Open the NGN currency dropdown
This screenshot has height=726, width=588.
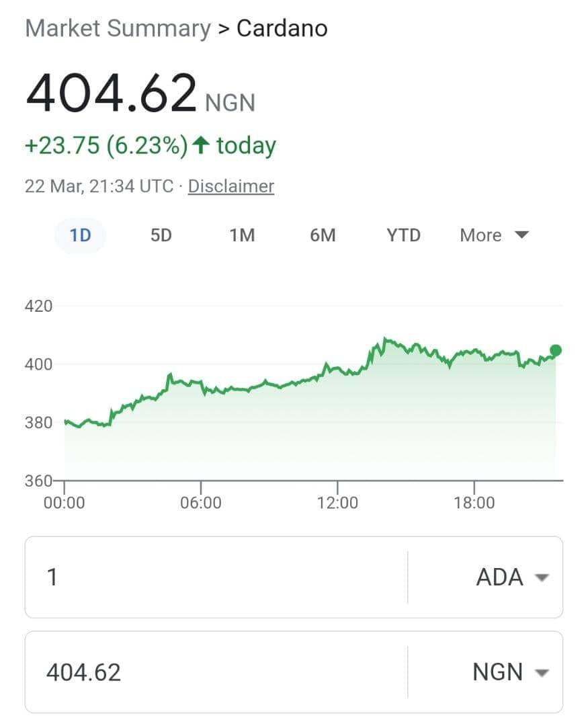[486, 672]
